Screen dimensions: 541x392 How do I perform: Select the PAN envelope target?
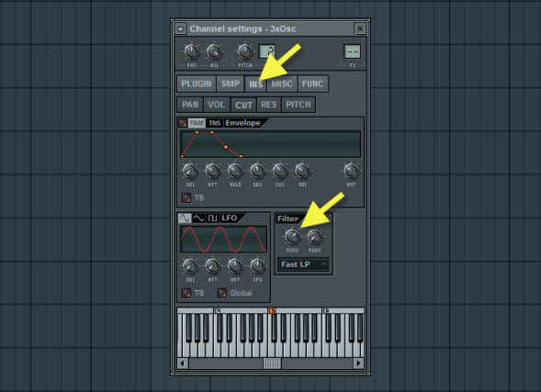point(190,105)
